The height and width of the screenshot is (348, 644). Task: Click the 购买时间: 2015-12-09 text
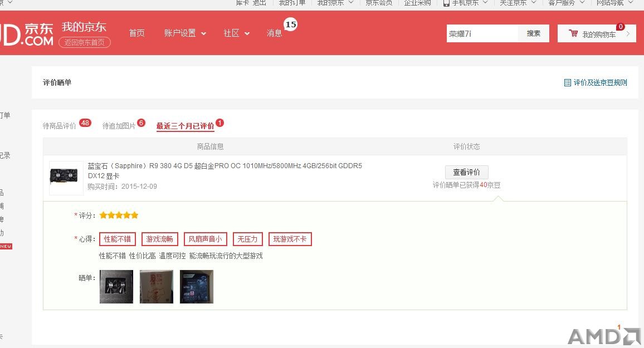pyautogui.click(x=123, y=187)
